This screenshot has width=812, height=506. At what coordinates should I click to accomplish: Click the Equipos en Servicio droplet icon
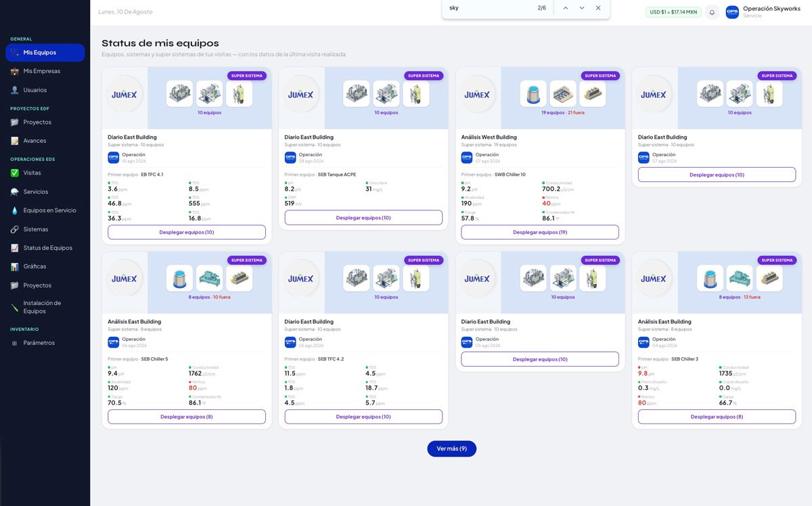click(x=15, y=210)
